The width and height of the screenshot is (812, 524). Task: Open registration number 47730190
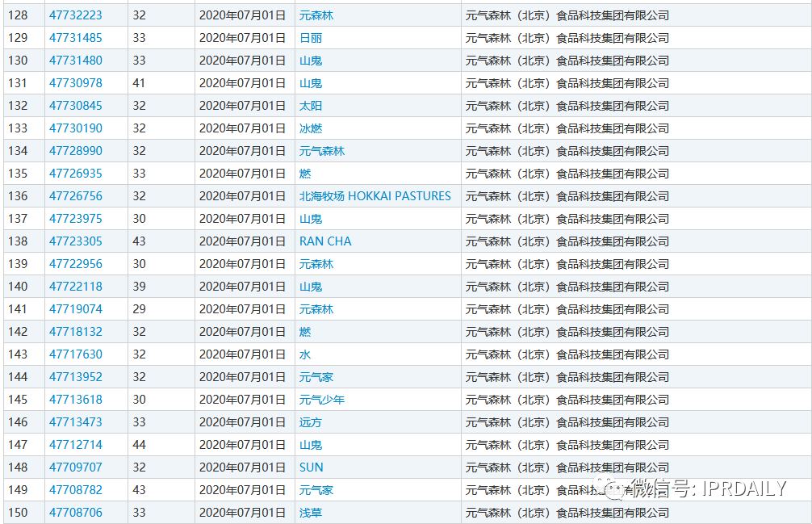pos(76,128)
